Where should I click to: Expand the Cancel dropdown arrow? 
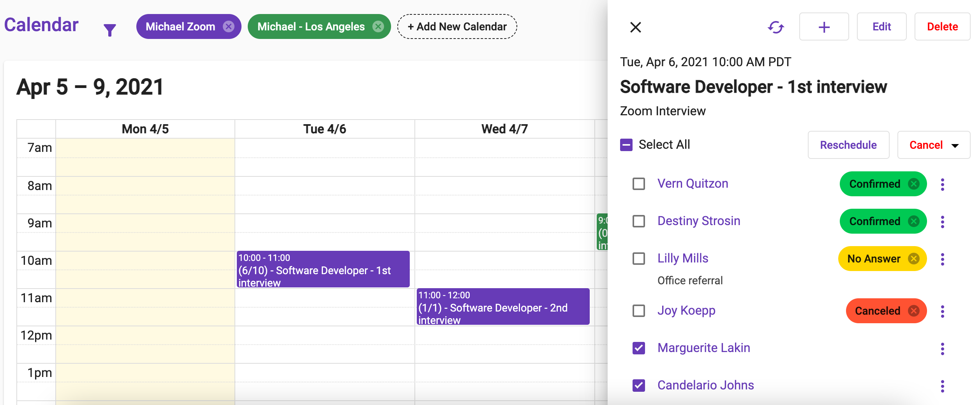[x=955, y=146]
